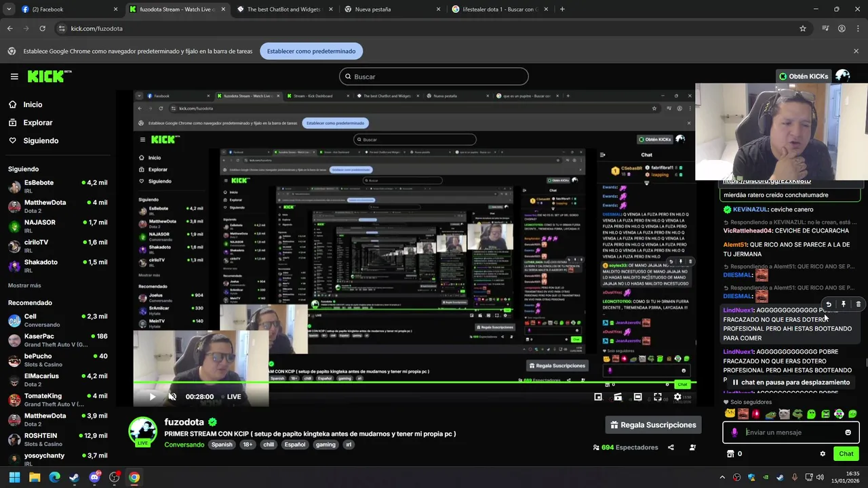This screenshot has width=868, height=488.
Task: Insert the red siren emote
Action: tap(756, 414)
